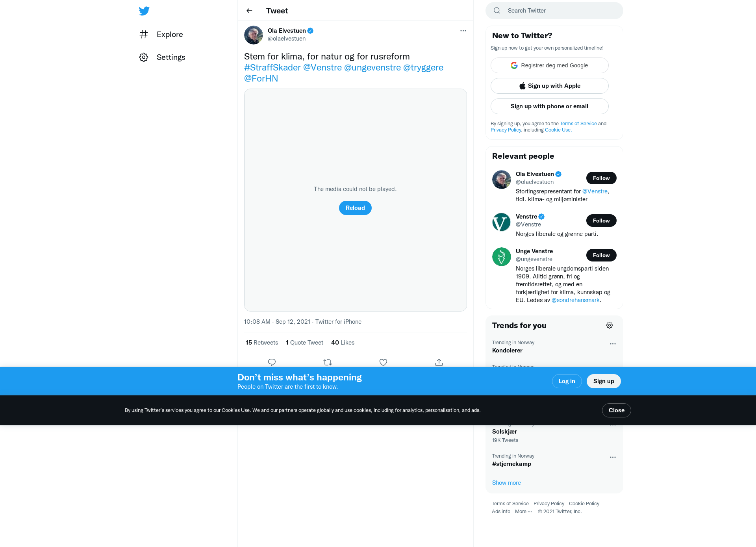Open Trends settings gear icon
The width and height of the screenshot is (756, 547).
tap(610, 325)
